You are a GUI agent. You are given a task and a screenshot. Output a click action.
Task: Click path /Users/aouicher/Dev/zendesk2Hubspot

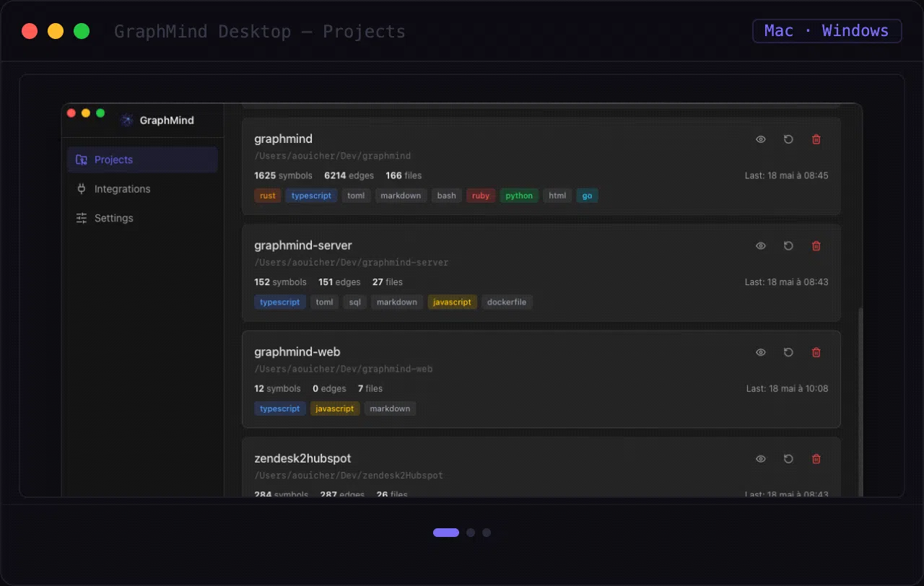pyautogui.click(x=349, y=476)
